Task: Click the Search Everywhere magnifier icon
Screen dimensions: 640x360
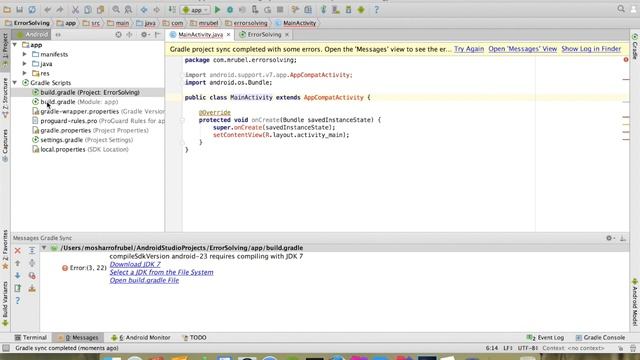Action: [621, 9]
